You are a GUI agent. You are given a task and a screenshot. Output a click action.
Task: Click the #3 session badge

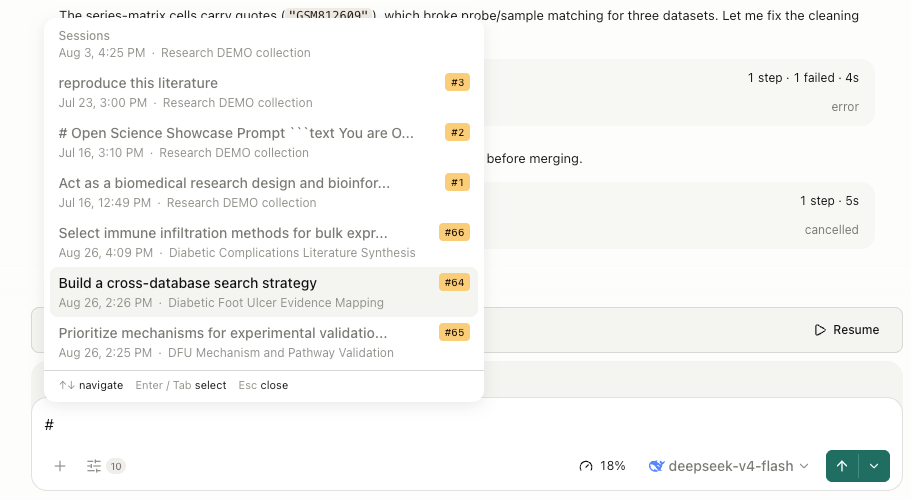point(458,82)
